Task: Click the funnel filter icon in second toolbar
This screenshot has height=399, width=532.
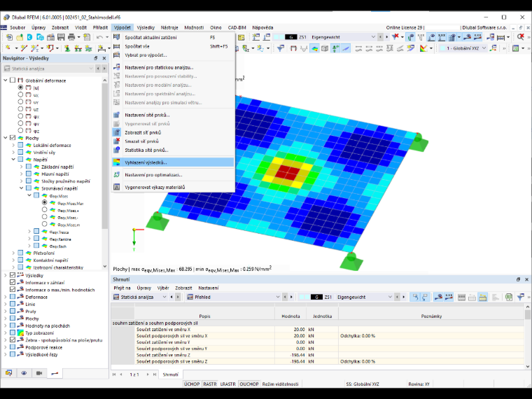Action: pyautogui.click(x=280, y=48)
